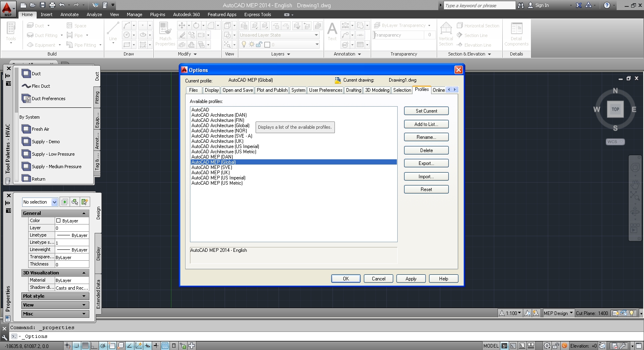Screen dimensions: 644x350
Task: Click the Transparency slider in the ribbon
Action: point(399,35)
